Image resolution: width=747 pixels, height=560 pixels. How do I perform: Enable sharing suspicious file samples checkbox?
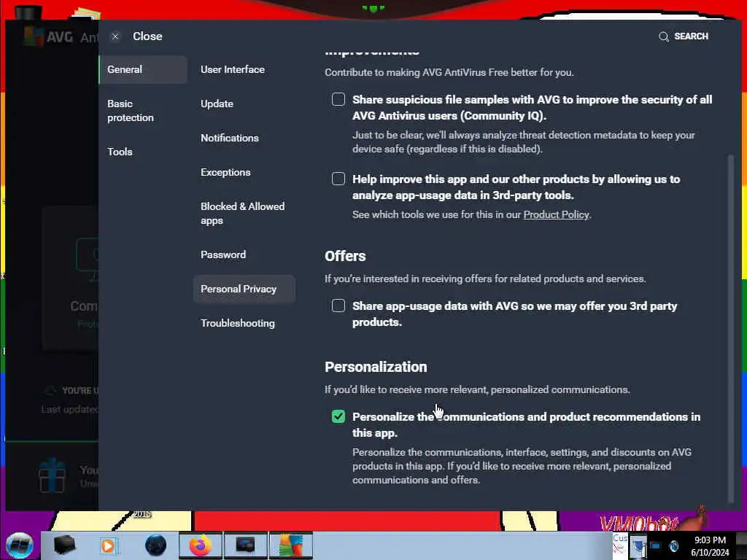tap(338, 99)
